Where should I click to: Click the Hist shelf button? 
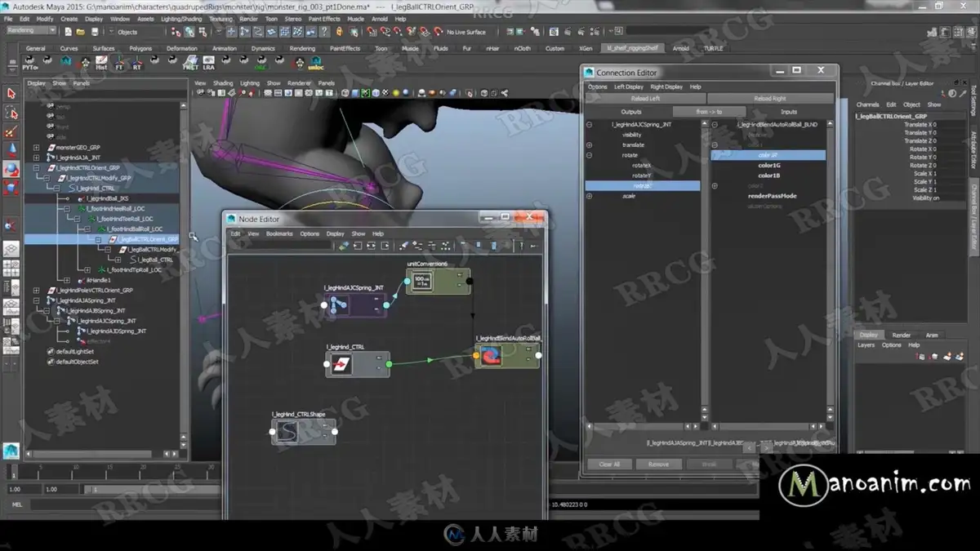tap(101, 63)
